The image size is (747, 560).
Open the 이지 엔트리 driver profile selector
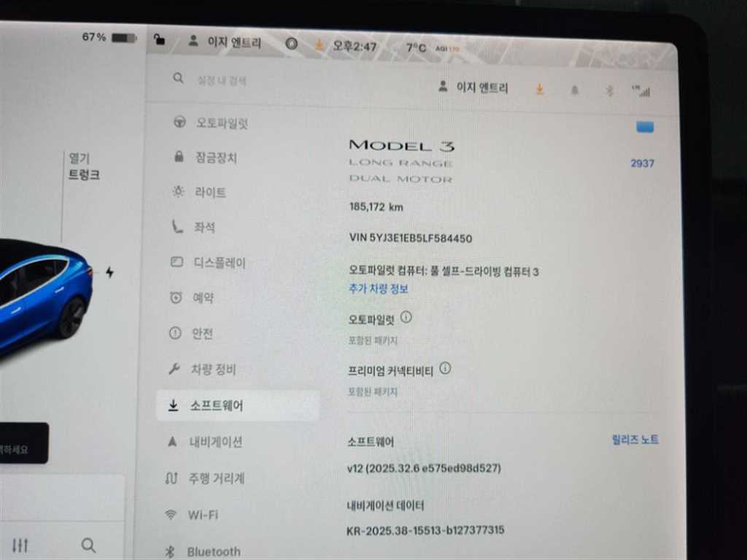pyautogui.click(x=473, y=87)
